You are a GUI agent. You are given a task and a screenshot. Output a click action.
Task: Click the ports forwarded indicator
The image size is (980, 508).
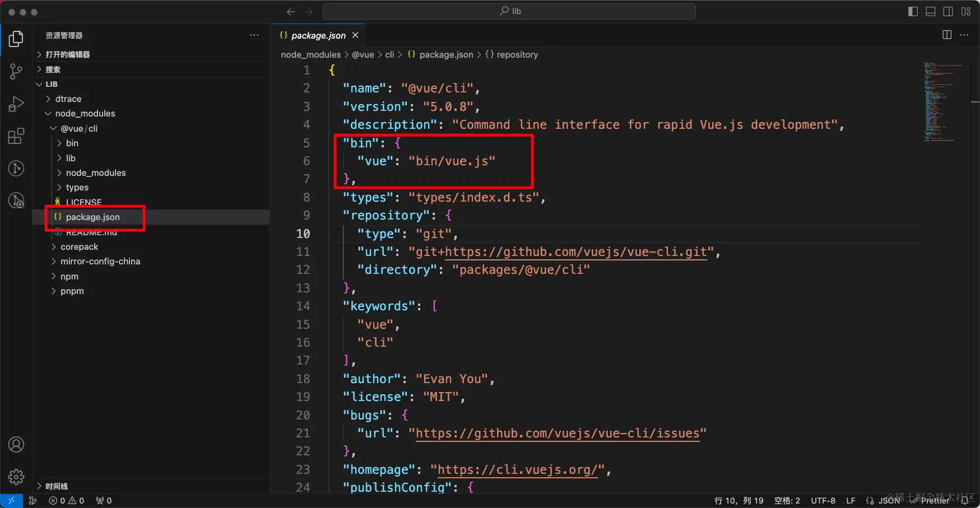(x=104, y=501)
